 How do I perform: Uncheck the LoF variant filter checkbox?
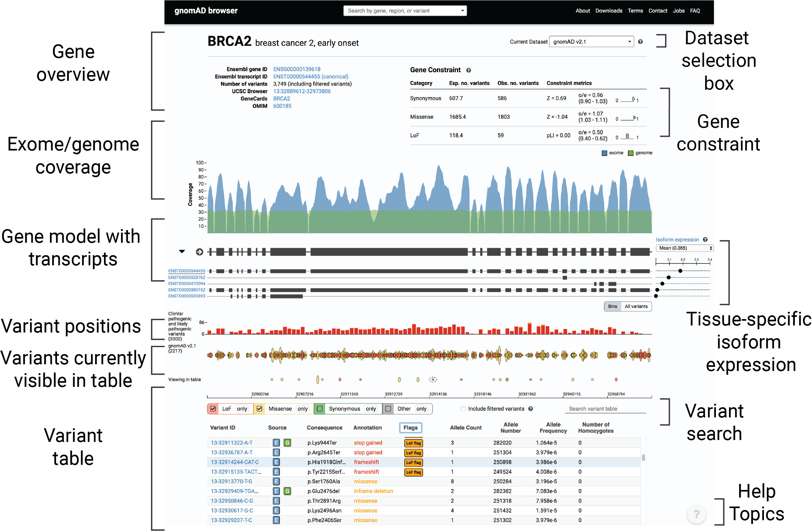(213, 409)
